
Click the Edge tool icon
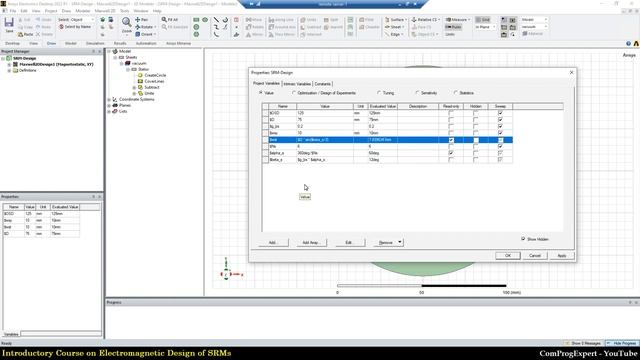387,34
